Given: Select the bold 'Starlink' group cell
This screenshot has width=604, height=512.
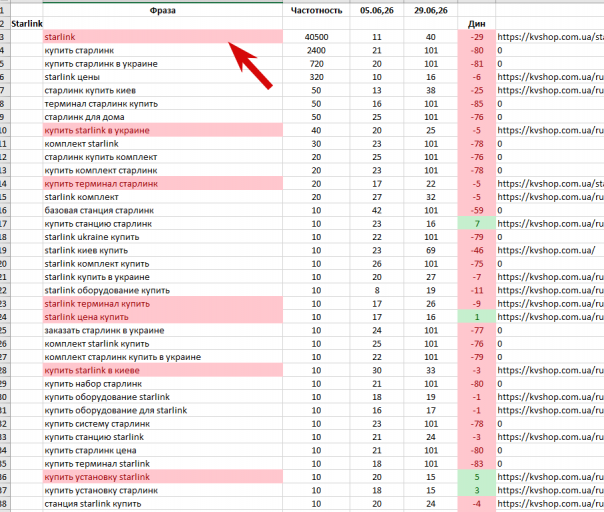Looking at the screenshot, I should pyautogui.click(x=27, y=24).
